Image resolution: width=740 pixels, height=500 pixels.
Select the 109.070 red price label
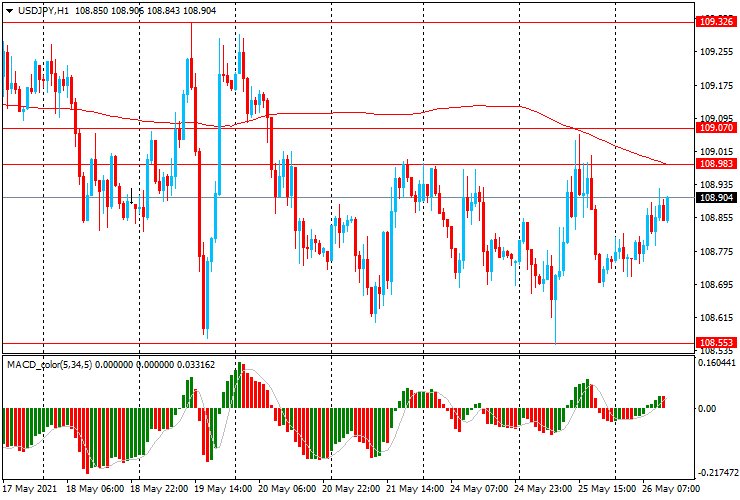pos(716,128)
